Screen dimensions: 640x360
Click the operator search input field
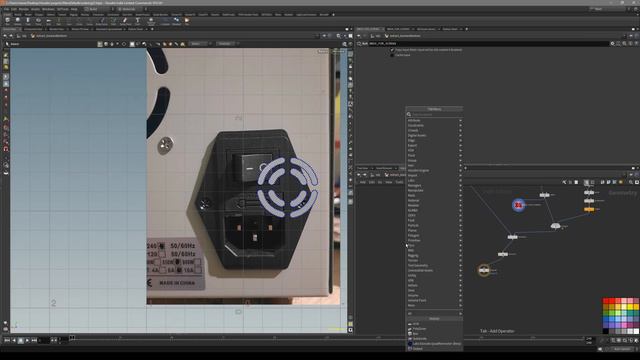(437, 114)
